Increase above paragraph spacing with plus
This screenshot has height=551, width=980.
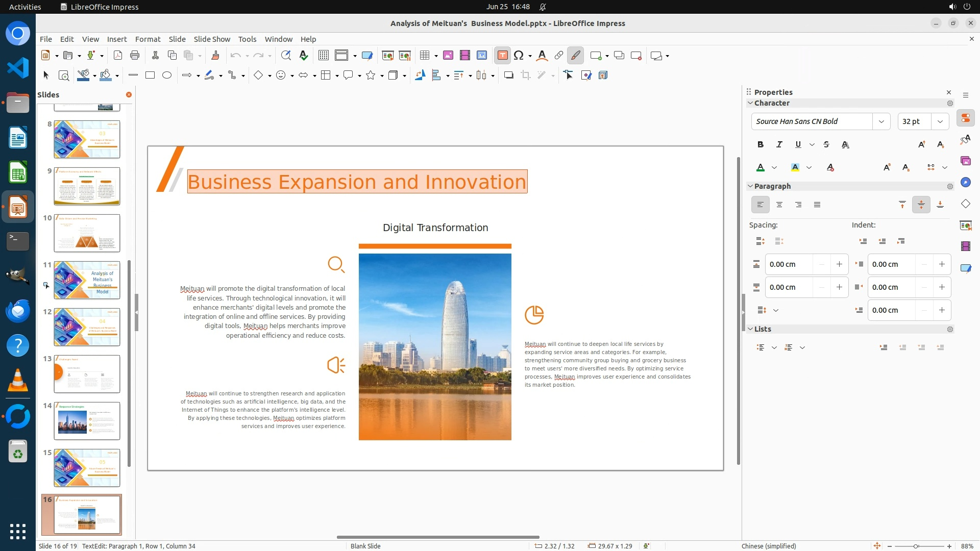click(839, 264)
